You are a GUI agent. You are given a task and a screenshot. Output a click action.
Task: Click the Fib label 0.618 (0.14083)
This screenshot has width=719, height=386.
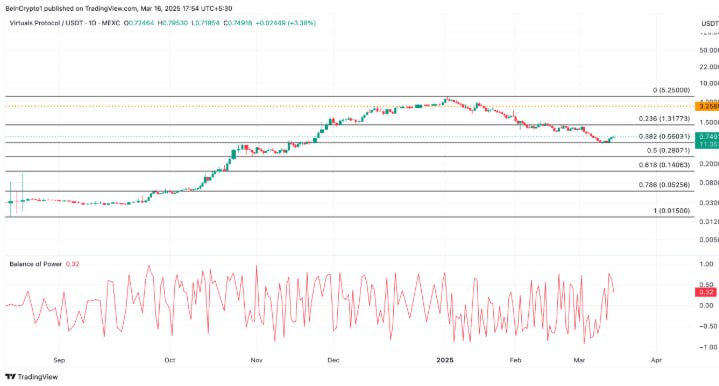click(664, 165)
